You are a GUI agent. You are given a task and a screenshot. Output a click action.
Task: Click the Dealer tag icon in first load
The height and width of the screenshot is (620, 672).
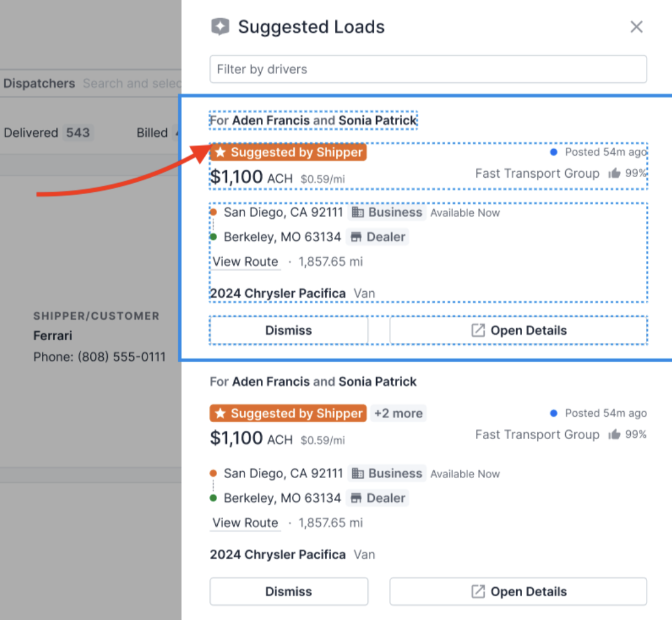coord(356,237)
